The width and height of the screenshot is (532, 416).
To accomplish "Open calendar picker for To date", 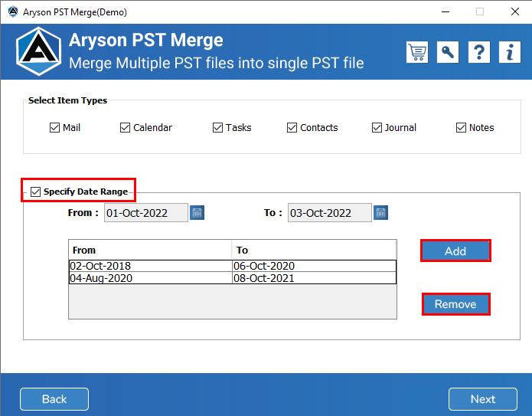I will coord(380,213).
